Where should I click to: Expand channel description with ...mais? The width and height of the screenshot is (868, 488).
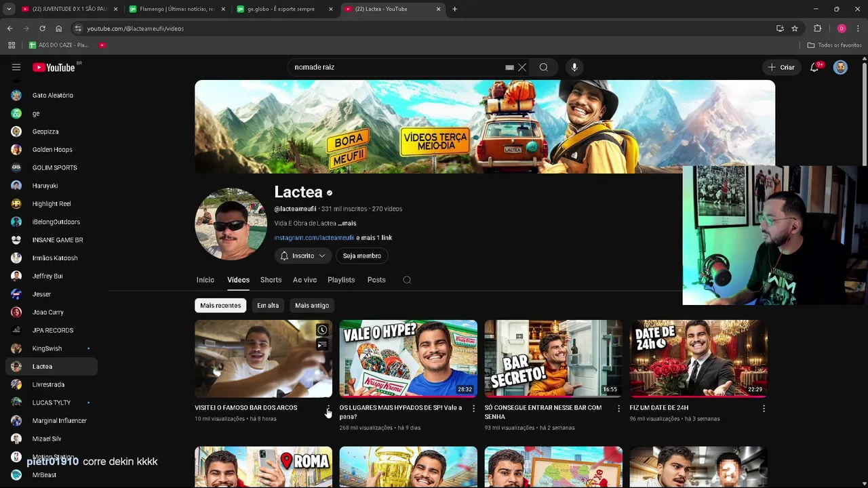347,223
